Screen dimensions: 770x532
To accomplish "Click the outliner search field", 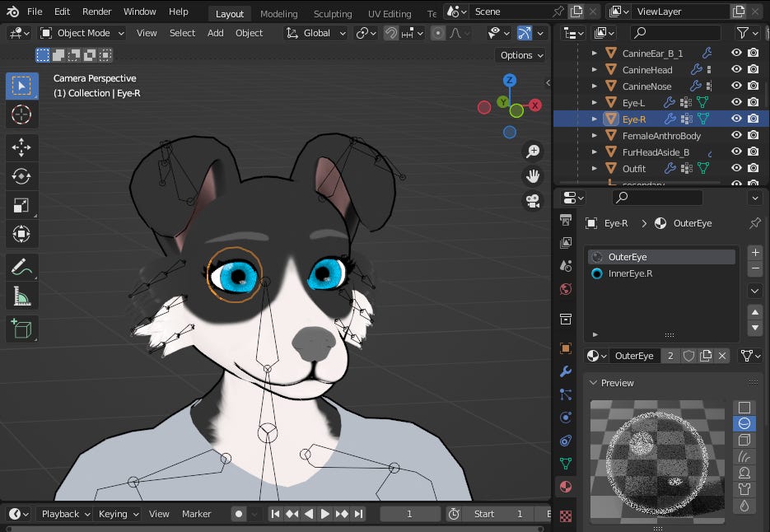I will click(x=676, y=33).
